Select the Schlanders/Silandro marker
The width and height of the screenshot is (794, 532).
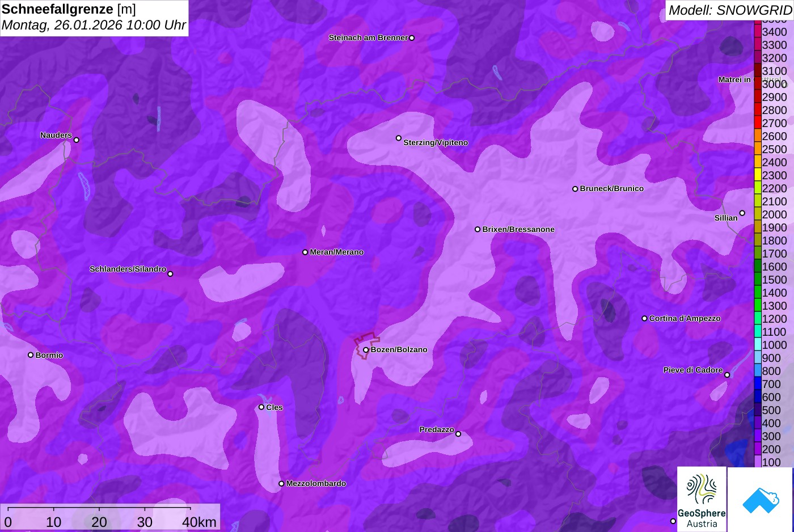(x=170, y=274)
